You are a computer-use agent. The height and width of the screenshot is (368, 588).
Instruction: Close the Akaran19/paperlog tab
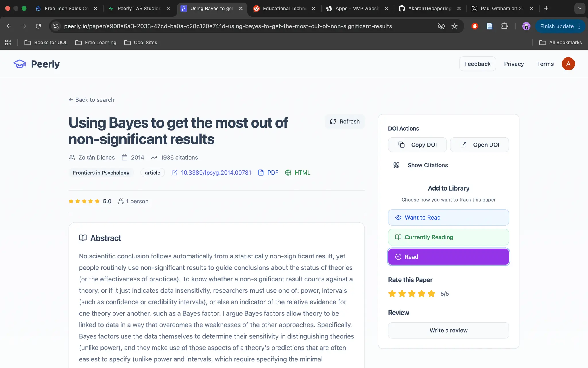[459, 9]
